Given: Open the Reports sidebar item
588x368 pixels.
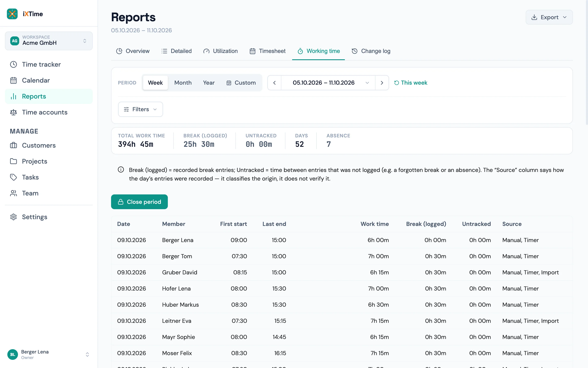Looking at the screenshot, I should coord(49,96).
